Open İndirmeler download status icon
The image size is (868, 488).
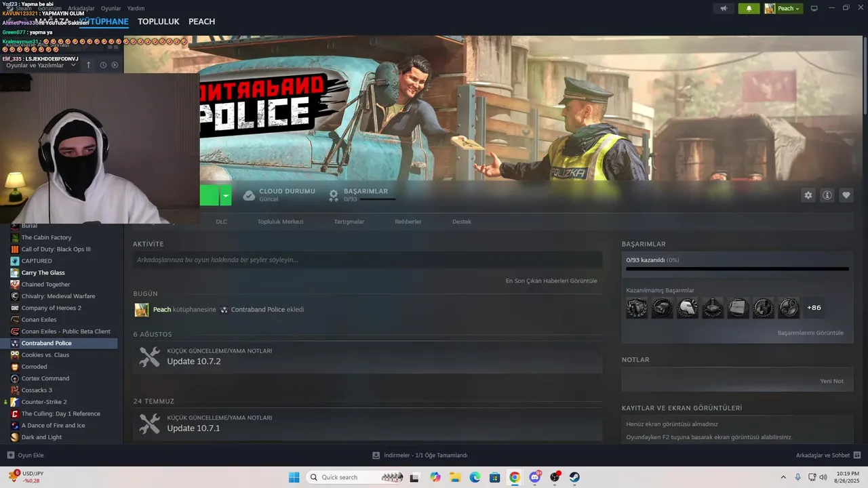376,455
